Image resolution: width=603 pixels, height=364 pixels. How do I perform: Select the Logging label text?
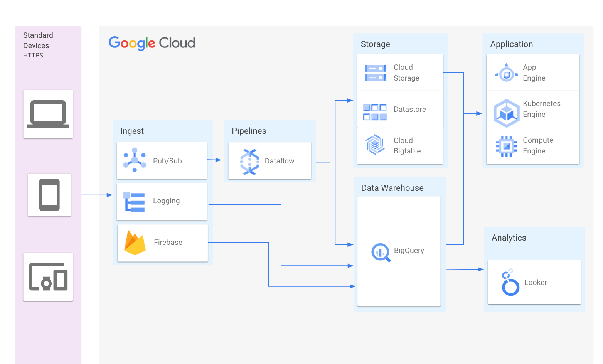click(166, 201)
